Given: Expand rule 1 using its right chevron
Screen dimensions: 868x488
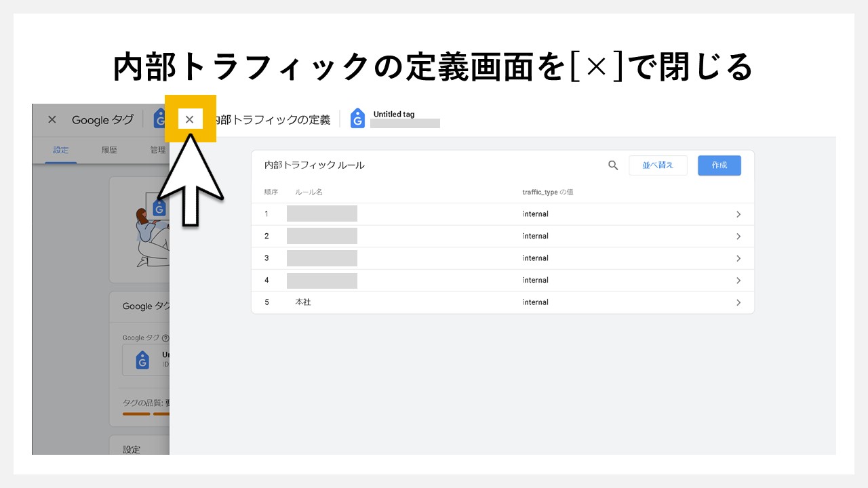Looking at the screenshot, I should click(738, 213).
